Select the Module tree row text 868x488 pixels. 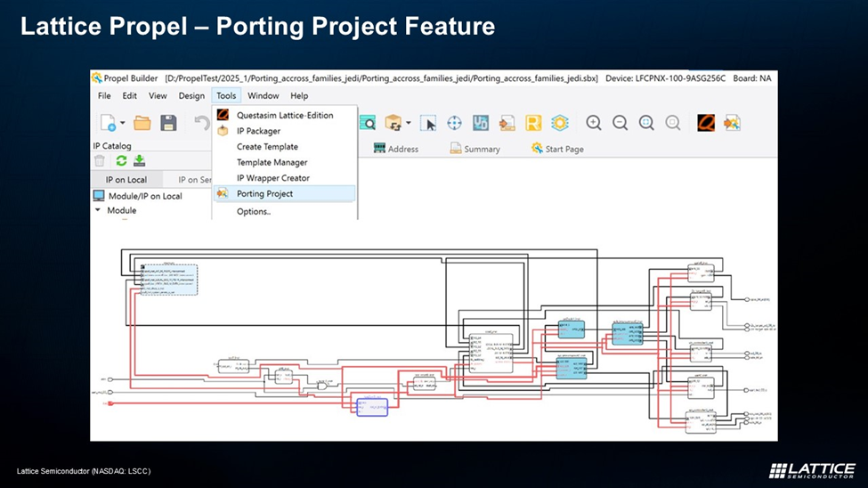point(122,210)
